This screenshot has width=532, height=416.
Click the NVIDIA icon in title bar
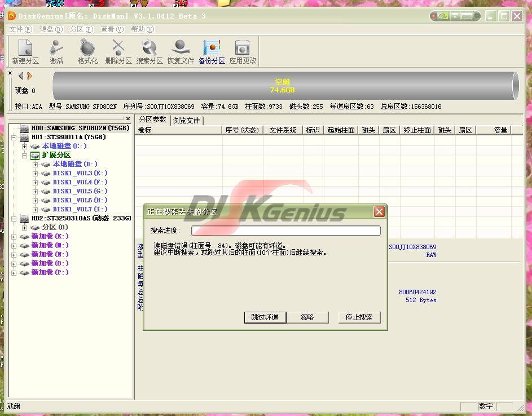(x=443, y=16)
